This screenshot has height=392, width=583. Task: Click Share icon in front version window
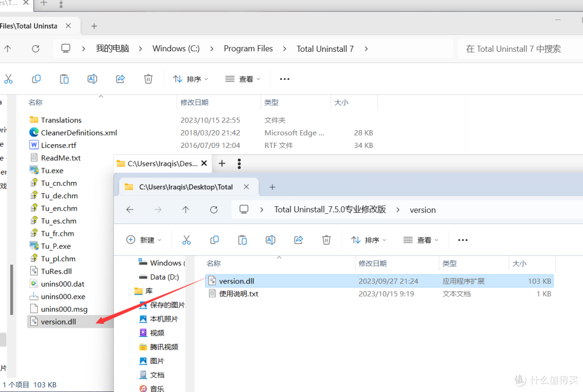click(299, 240)
